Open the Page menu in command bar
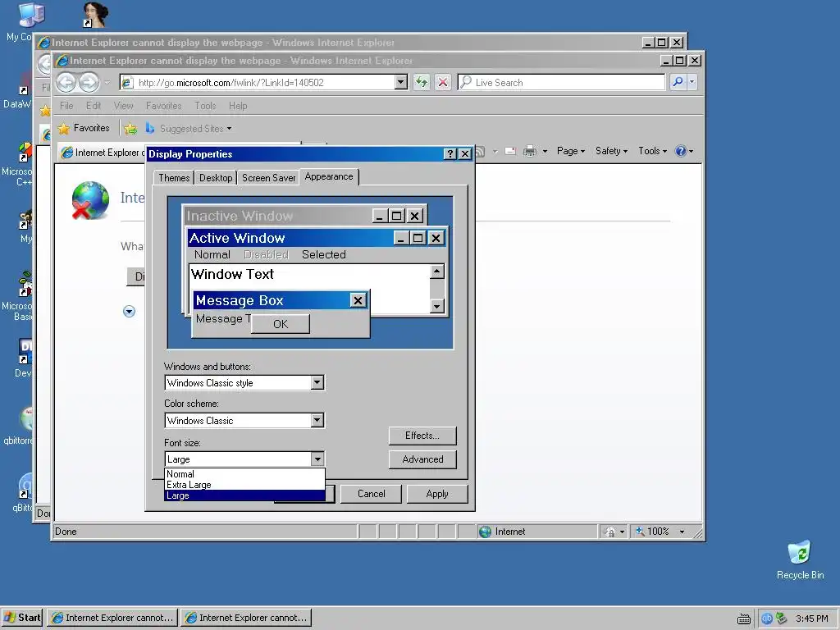 [571, 151]
